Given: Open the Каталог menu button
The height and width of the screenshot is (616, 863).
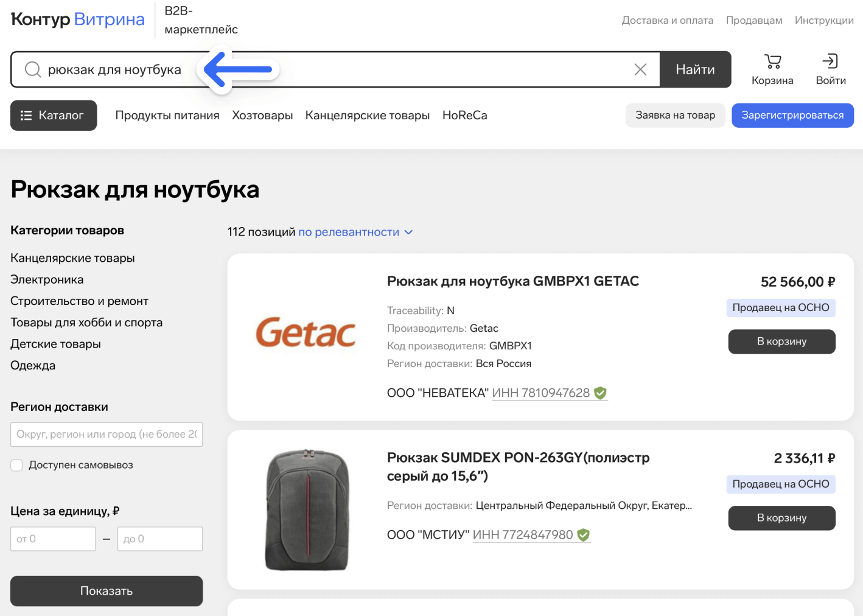Looking at the screenshot, I should point(54,116).
